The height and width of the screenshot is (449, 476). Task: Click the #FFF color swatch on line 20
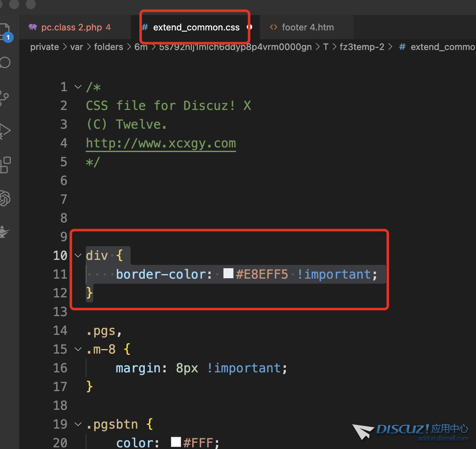pyautogui.click(x=176, y=442)
